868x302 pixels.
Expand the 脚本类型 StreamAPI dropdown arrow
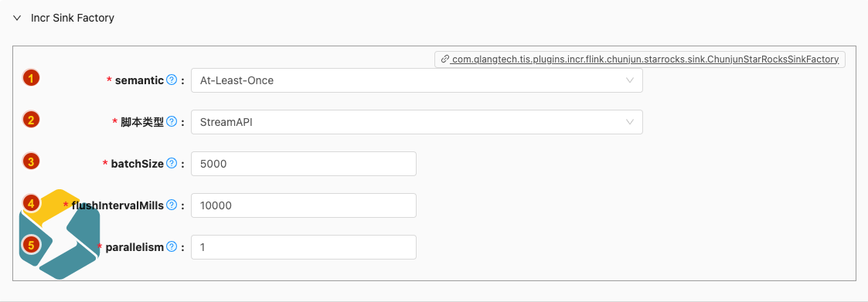pyautogui.click(x=629, y=122)
